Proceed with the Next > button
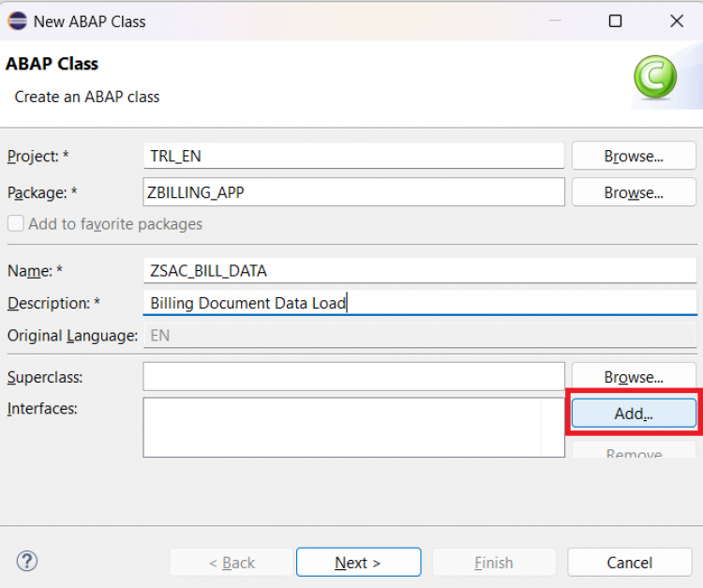Viewport: 703px width, 588px height. pos(358,563)
